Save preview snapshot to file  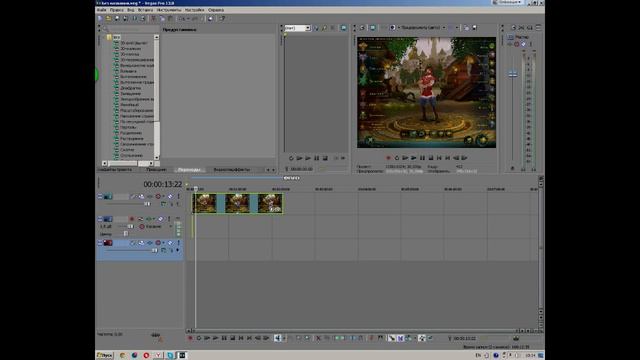(474, 28)
